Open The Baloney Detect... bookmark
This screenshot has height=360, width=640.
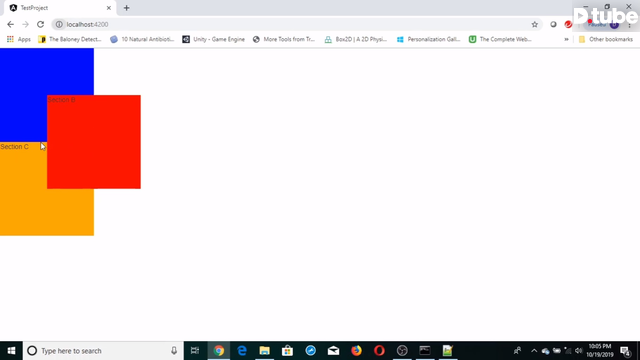click(x=70, y=39)
